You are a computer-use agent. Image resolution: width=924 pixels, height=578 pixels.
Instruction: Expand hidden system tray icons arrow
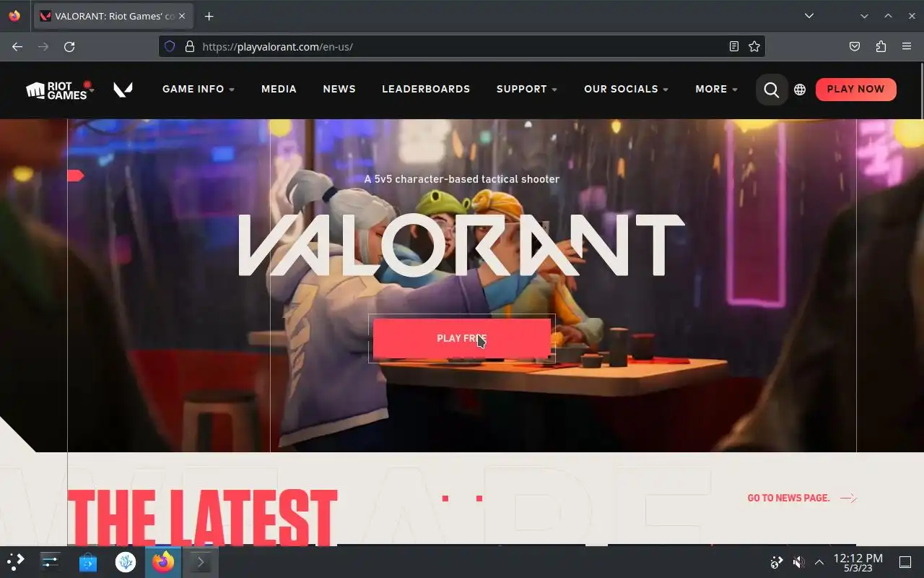tap(819, 562)
